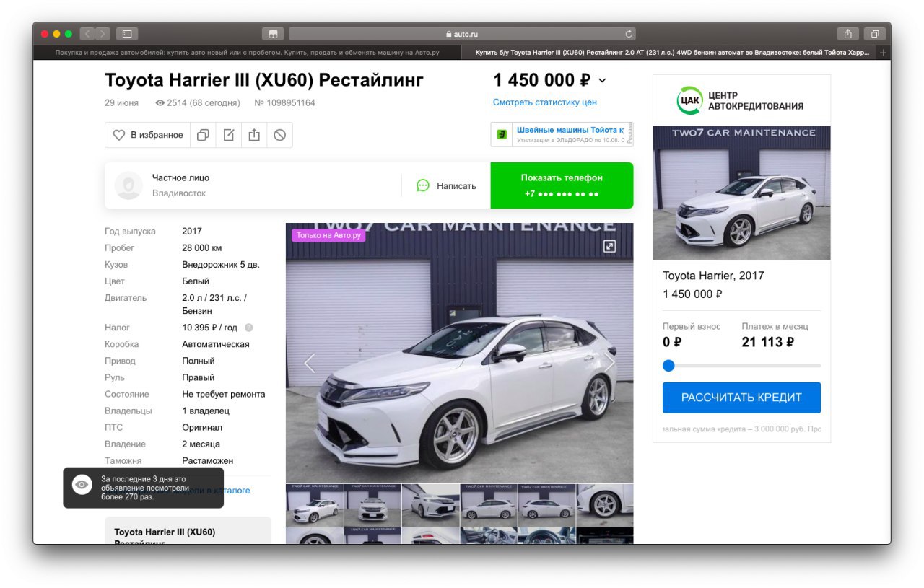Click the views counter '2514 (68 сегодня)'
The width and height of the screenshot is (924, 588).
click(198, 103)
